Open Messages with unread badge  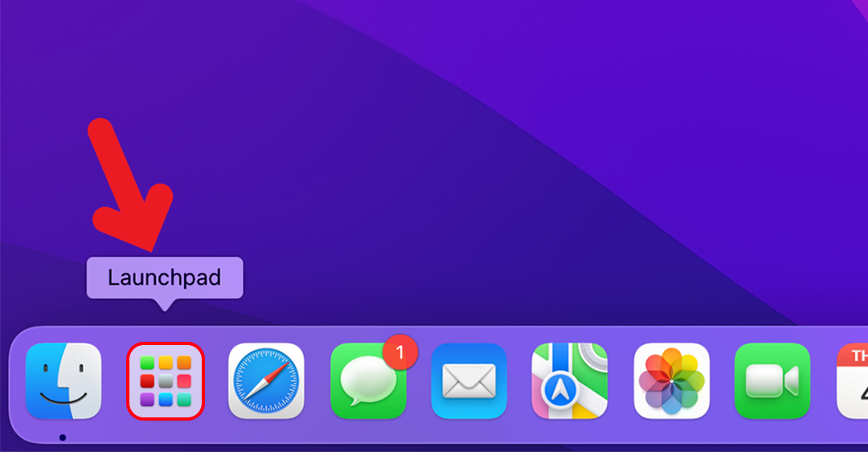click(368, 381)
